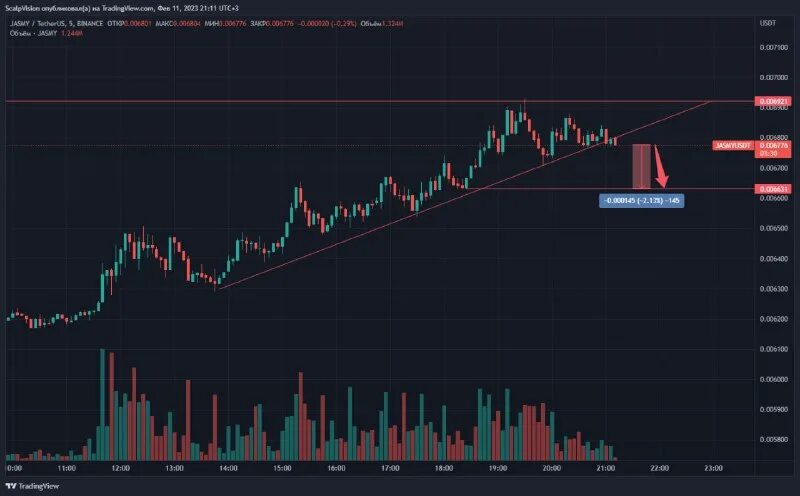Image resolution: width=800 pixels, height=496 pixels.
Task: Click the red 0.006631 price line label
Action: [x=773, y=189]
